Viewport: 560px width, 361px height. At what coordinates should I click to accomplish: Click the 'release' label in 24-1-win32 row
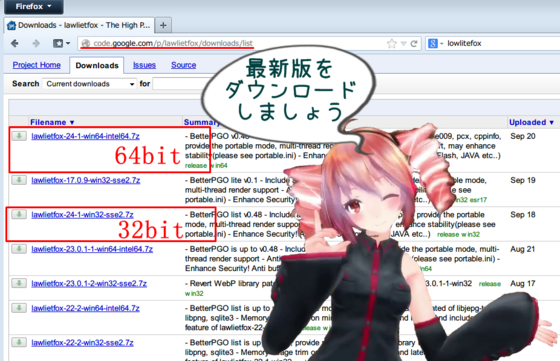(448, 234)
